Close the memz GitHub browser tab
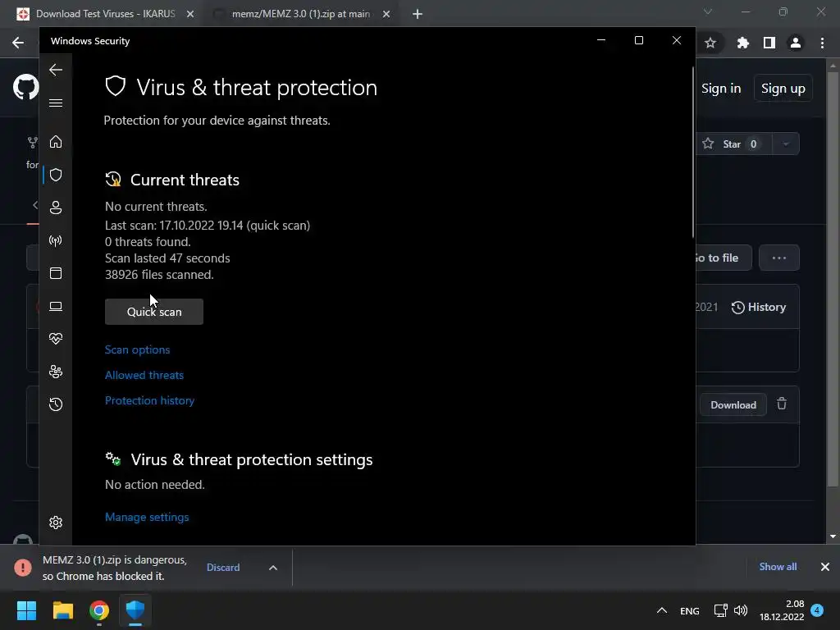Screen dimensions: 840x630 (x=386, y=14)
